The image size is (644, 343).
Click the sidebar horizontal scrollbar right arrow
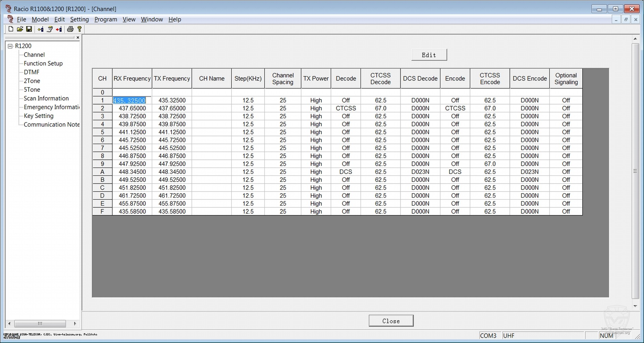point(75,324)
